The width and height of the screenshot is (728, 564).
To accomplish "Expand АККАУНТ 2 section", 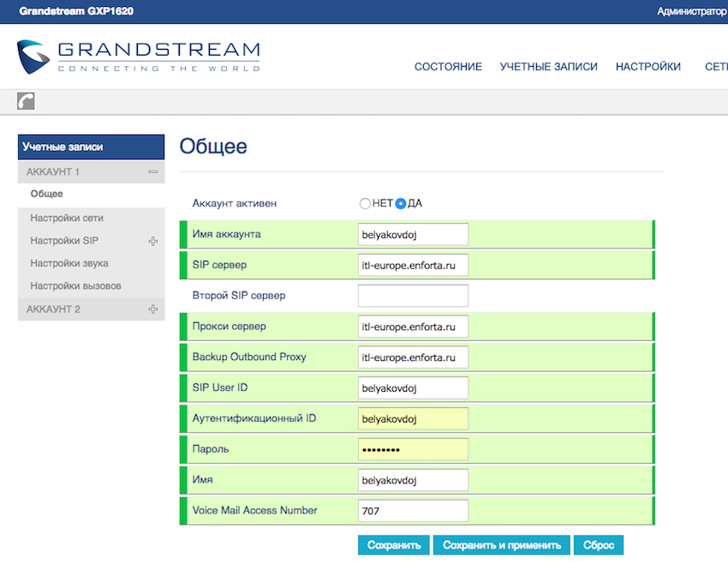I will tap(152, 309).
